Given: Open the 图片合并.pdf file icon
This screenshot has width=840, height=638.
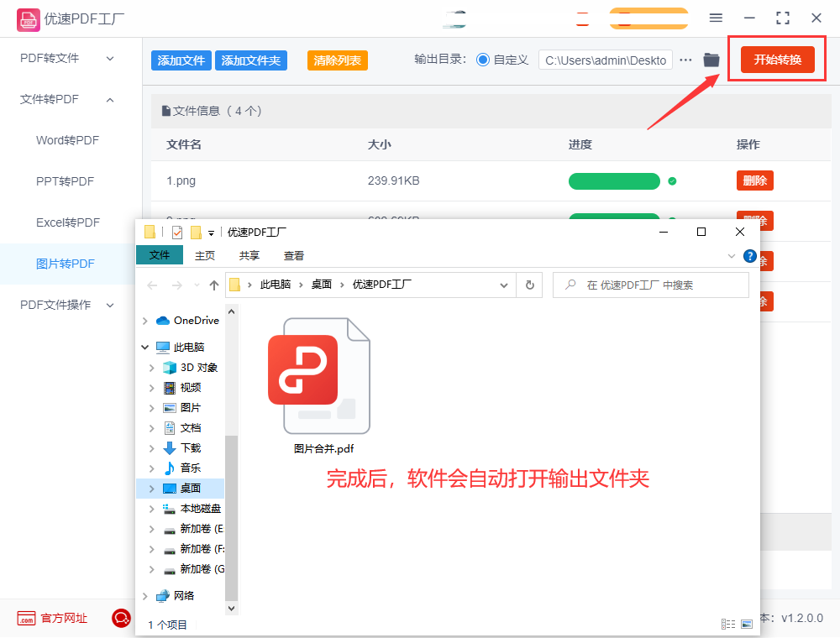Looking at the screenshot, I should pyautogui.click(x=319, y=376).
